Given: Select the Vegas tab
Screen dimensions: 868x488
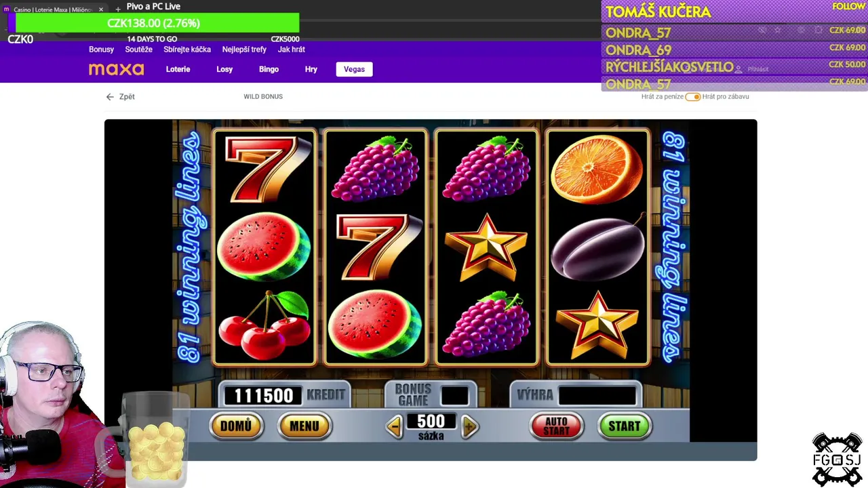Looking at the screenshot, I should pos(354,69).
